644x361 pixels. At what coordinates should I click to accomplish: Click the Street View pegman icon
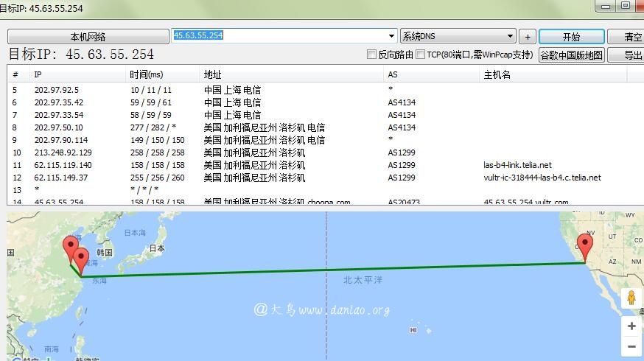(x=631, y=298)
